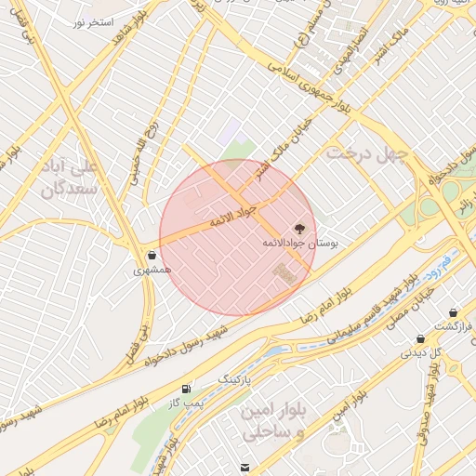The image size is (476, 476).
Task: Click the mail envelope icon at the bottom edge
Action: point(245,467)
